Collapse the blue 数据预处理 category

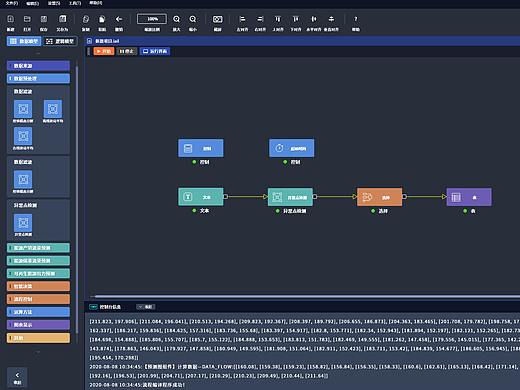(38, 78)
